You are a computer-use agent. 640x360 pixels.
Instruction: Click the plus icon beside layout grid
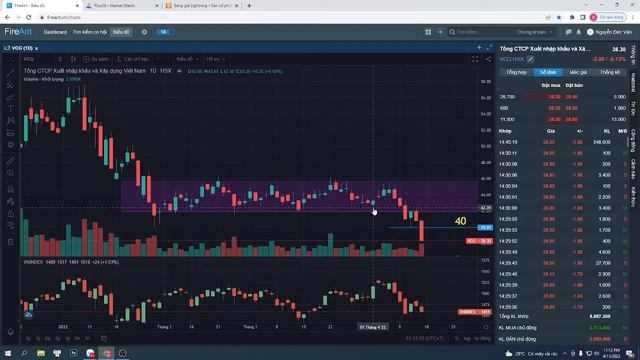[440, 32]
